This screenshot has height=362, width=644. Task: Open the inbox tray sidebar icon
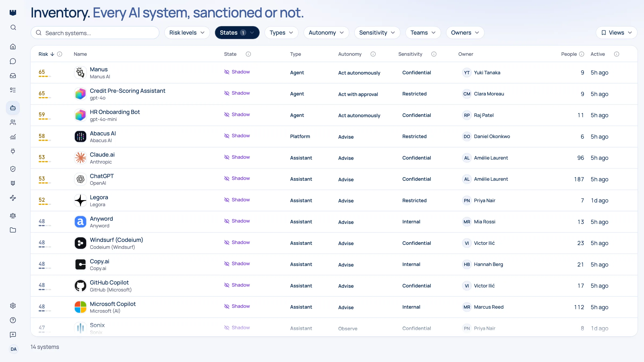(x=13, y=76)
